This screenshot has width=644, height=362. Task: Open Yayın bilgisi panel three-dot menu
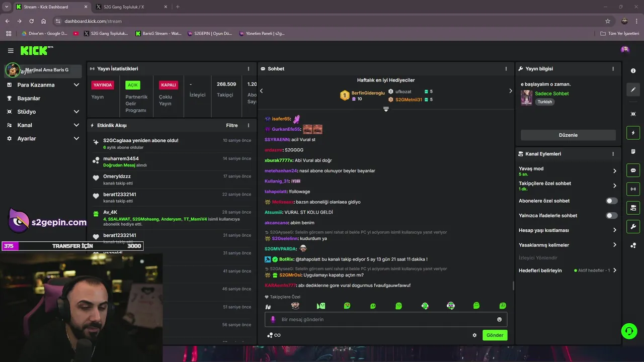pos(613,69)
